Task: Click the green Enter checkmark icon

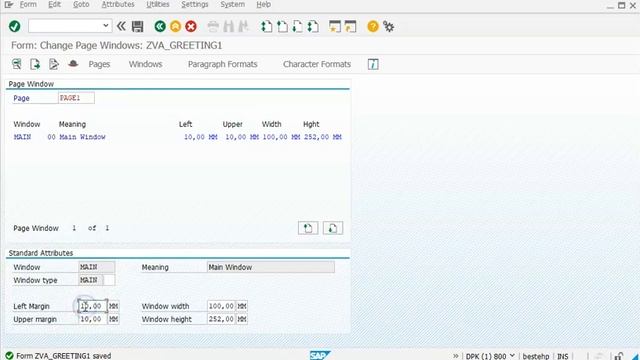Action: 15,27
